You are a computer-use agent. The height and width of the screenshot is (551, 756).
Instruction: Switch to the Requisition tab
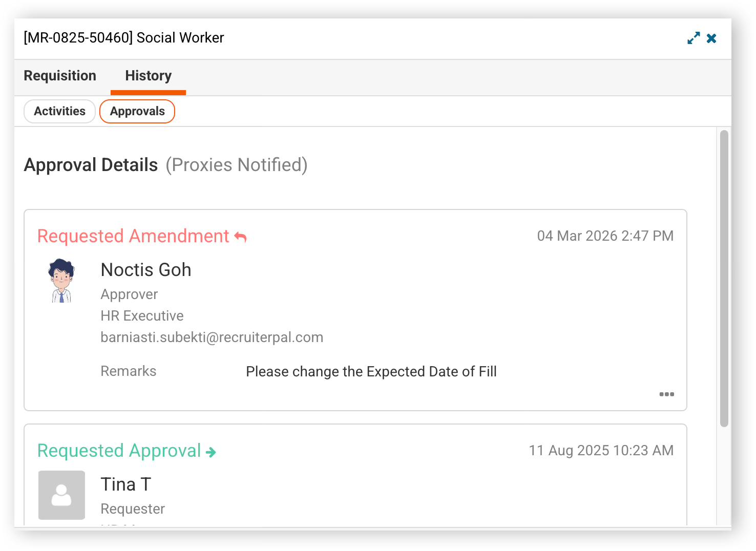(x=60, y=76)
